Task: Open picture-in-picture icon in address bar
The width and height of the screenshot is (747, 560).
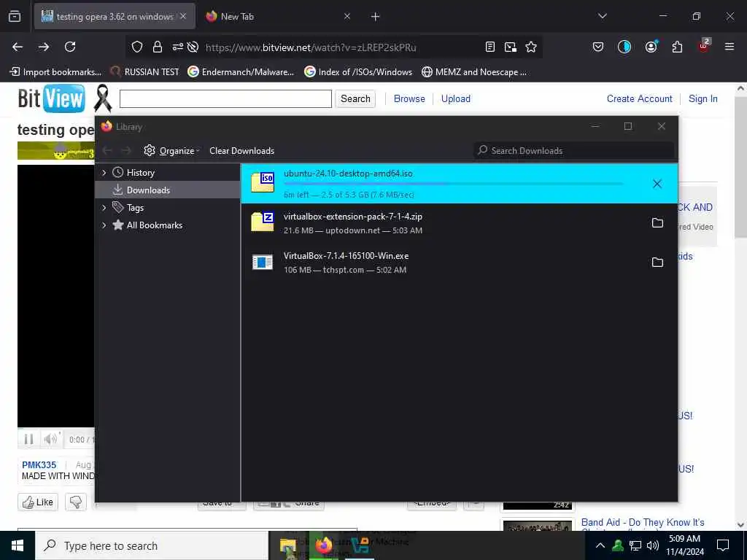Action: 510,47
